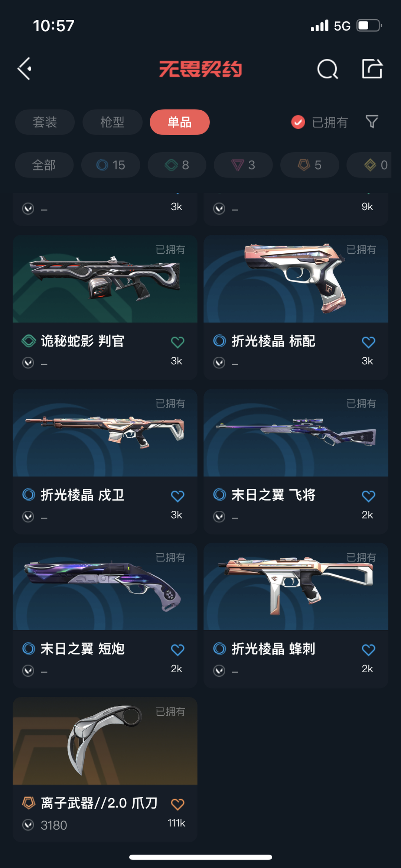Toggle heart on 离子武器//2.0 爪刀
The image size is (401, 868).
coord(177,804)
